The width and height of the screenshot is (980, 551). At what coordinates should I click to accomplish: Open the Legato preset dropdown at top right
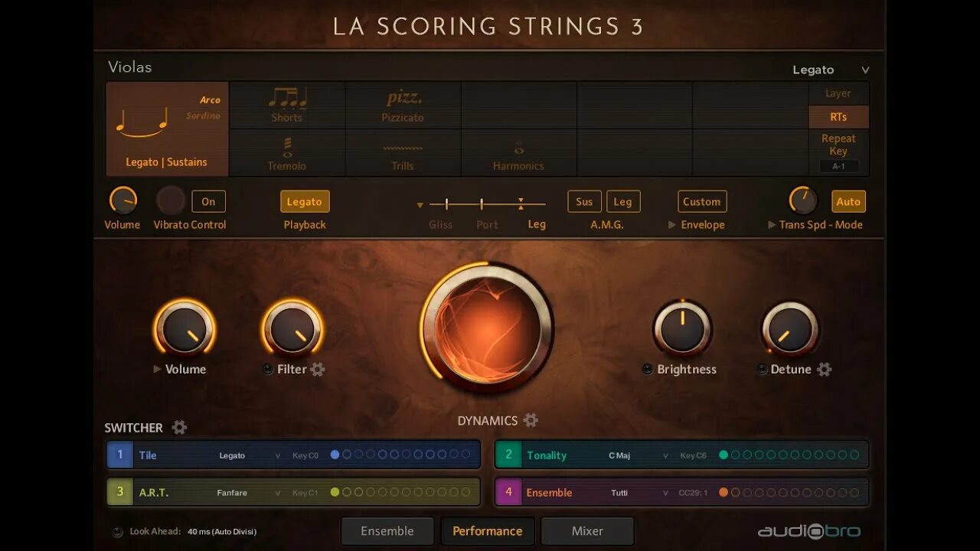pyautogui.click(x=831, y=70)
